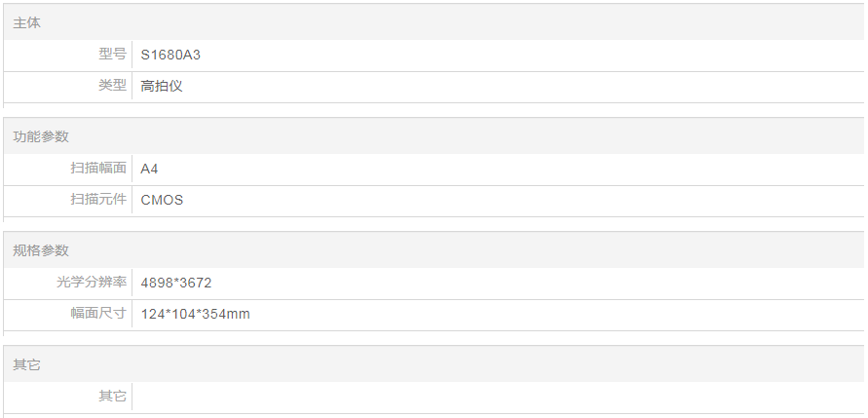Click the 型号 row label
The width and height of the screenshot is (868, 418).
112,55
